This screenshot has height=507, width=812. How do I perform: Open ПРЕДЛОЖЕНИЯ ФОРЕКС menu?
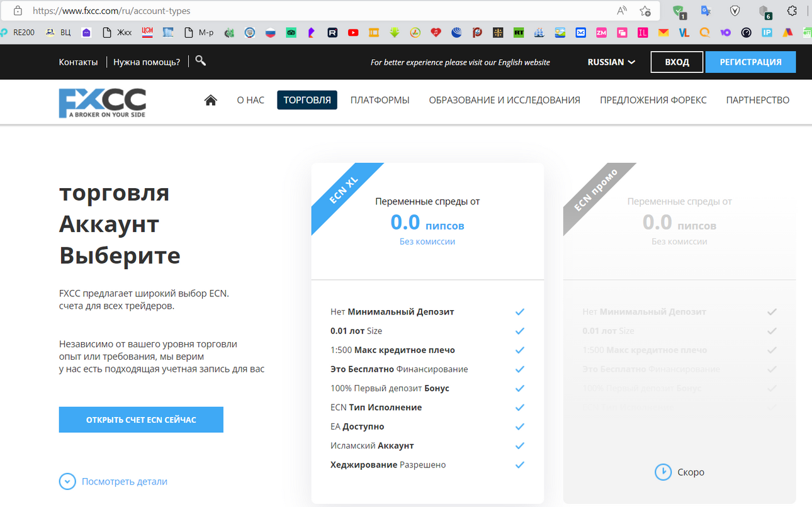653,100
